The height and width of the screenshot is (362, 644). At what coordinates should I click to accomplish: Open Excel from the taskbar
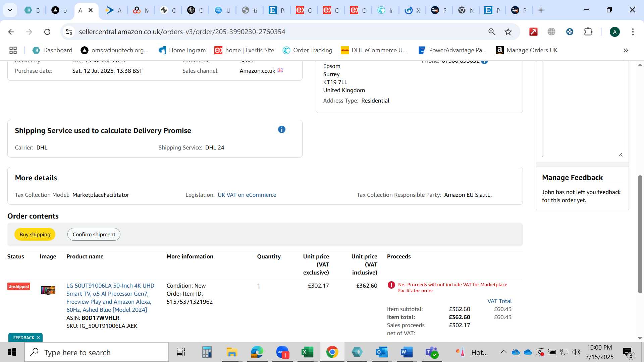coord(307,352)
